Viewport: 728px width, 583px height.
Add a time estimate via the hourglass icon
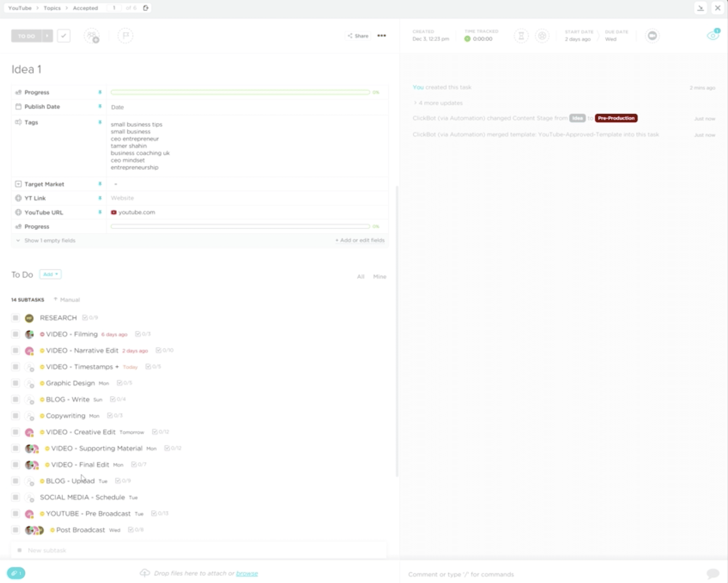(x=522, y=35)
